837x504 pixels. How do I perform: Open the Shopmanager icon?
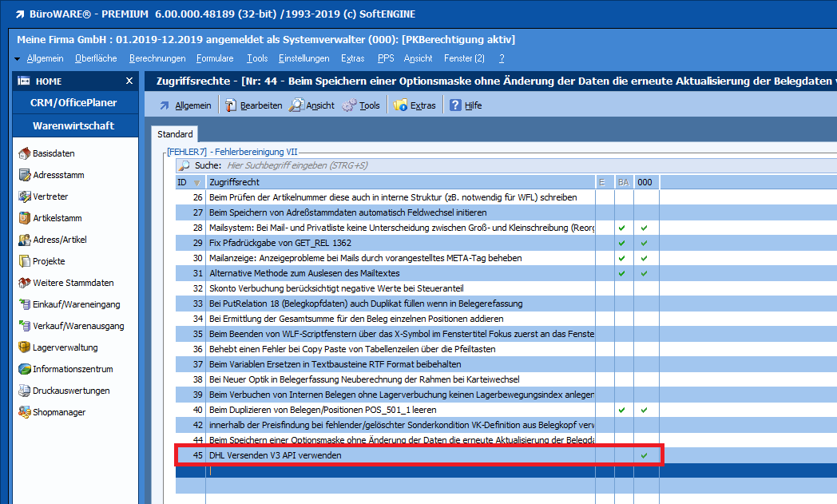[25, 412]
